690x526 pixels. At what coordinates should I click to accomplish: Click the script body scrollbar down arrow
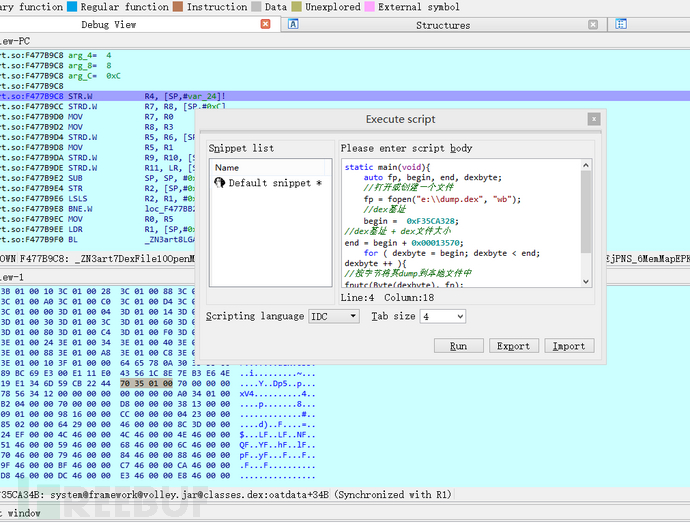pyautogui.click(x=586, y=282)
